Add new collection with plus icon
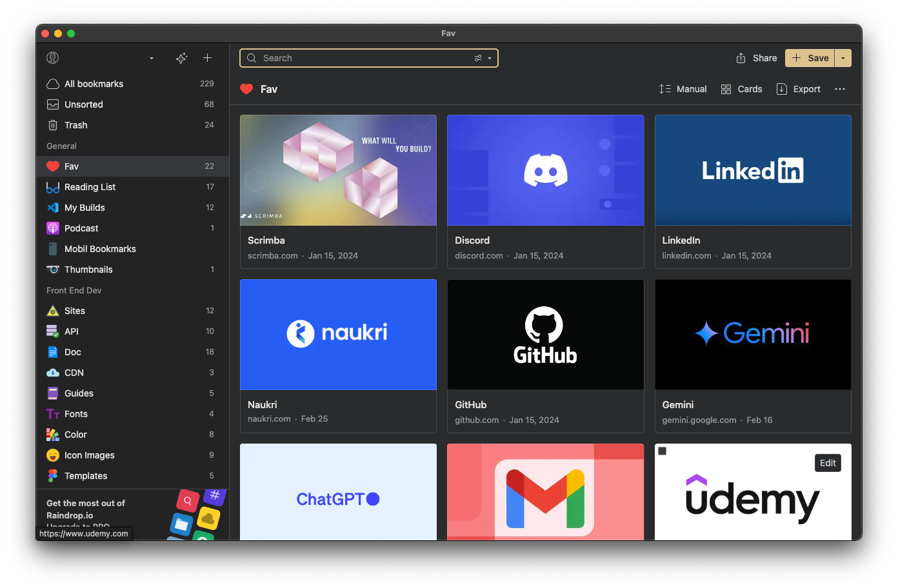This screenshot has width=898, height=588. pyautogui.click(x=207, y=58)
